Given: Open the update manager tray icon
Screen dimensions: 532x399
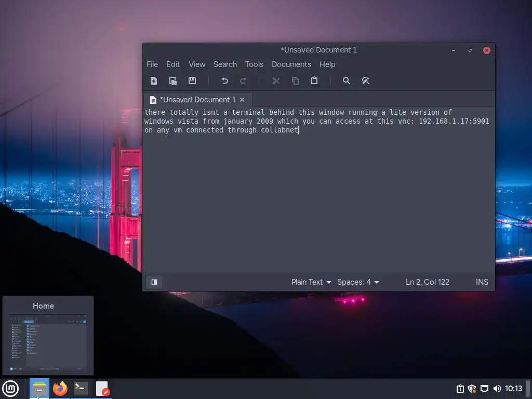Looking at the screenshot, I should tap(460, 389).
